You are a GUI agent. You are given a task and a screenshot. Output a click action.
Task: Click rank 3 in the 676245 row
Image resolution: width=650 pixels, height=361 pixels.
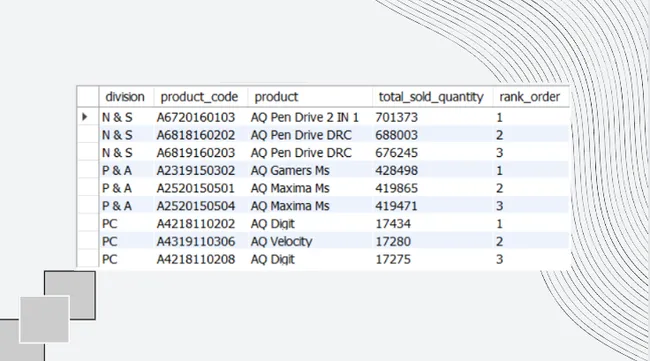pyautogui.click(x=500, y=153)
